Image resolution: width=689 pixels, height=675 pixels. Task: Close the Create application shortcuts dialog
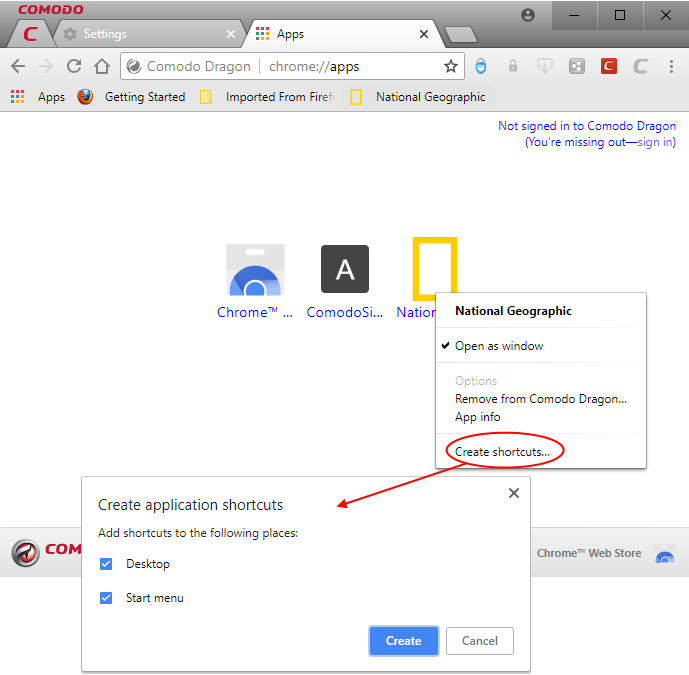click(x=514, y=493)
